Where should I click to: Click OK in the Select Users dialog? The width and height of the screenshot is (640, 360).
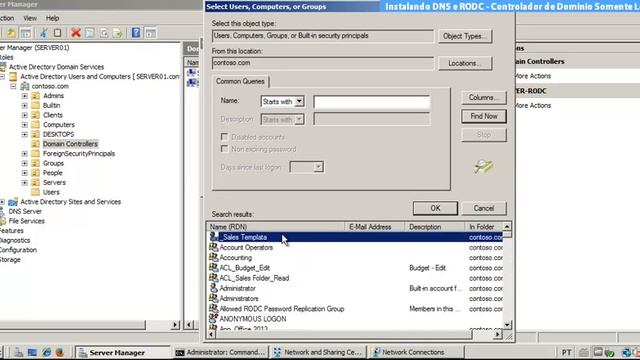pyautogui.click(x=435, y=208)
